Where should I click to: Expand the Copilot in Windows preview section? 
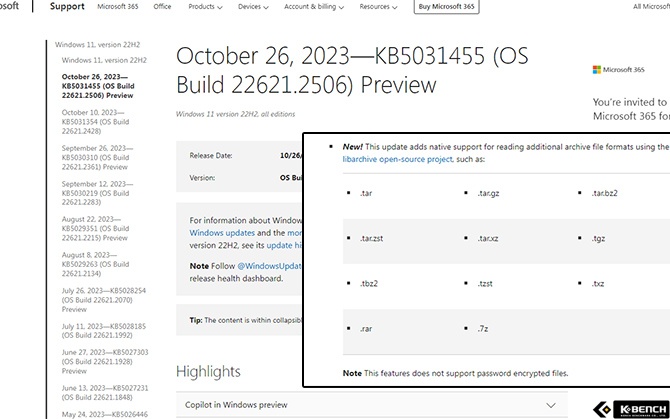pos(238,404)
